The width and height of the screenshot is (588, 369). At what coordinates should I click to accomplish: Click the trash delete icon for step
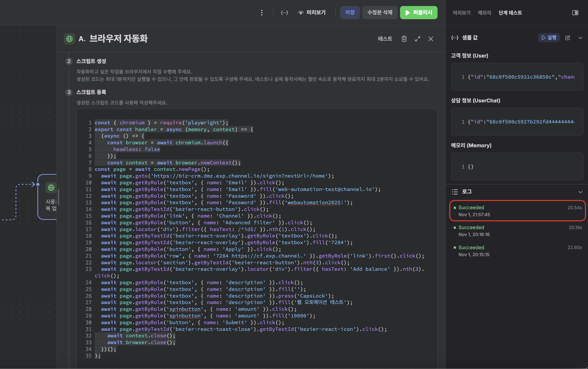[404, 39]
